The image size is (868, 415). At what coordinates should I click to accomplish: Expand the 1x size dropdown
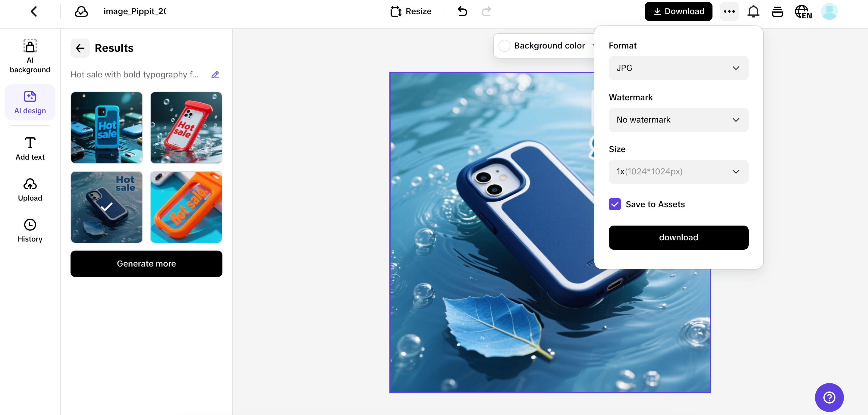click(x=678, y=172)
